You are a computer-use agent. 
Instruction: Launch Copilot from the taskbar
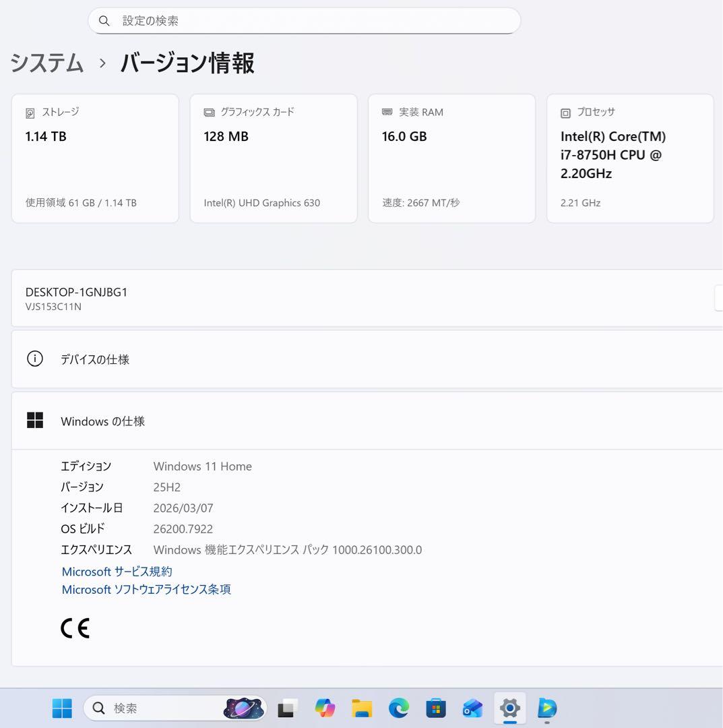[x=325, y=708]
